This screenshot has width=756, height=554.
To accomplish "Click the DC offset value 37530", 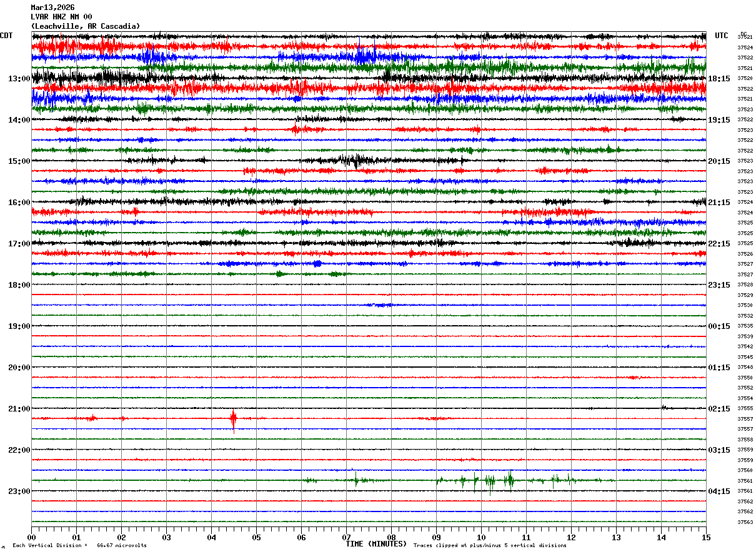I will click(745, 305).
